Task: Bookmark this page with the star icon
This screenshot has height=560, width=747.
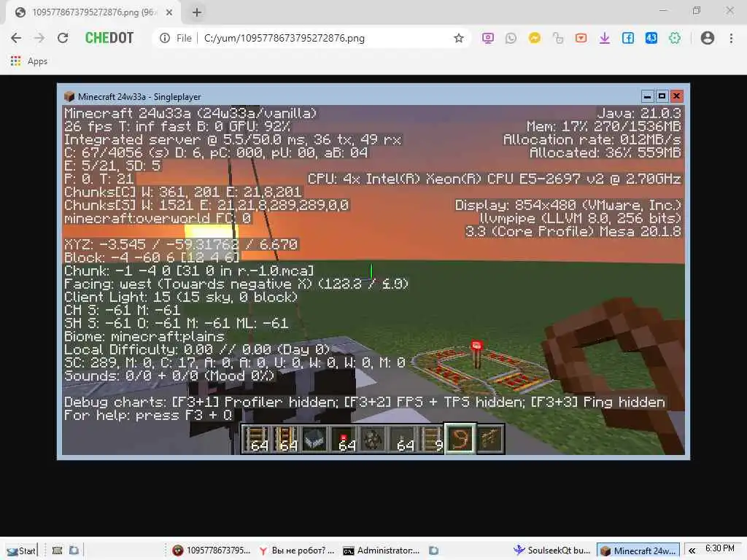Action: tap(458, 38)
